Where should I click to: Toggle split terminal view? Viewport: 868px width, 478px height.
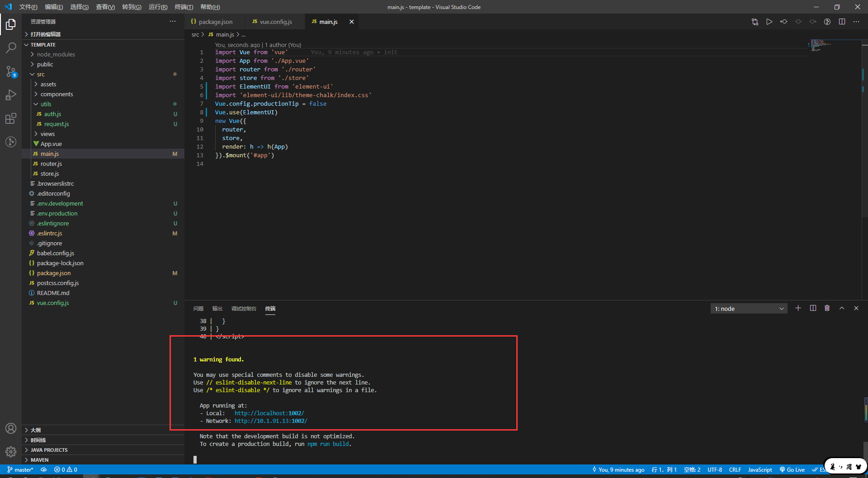click(x=813, y=308)
